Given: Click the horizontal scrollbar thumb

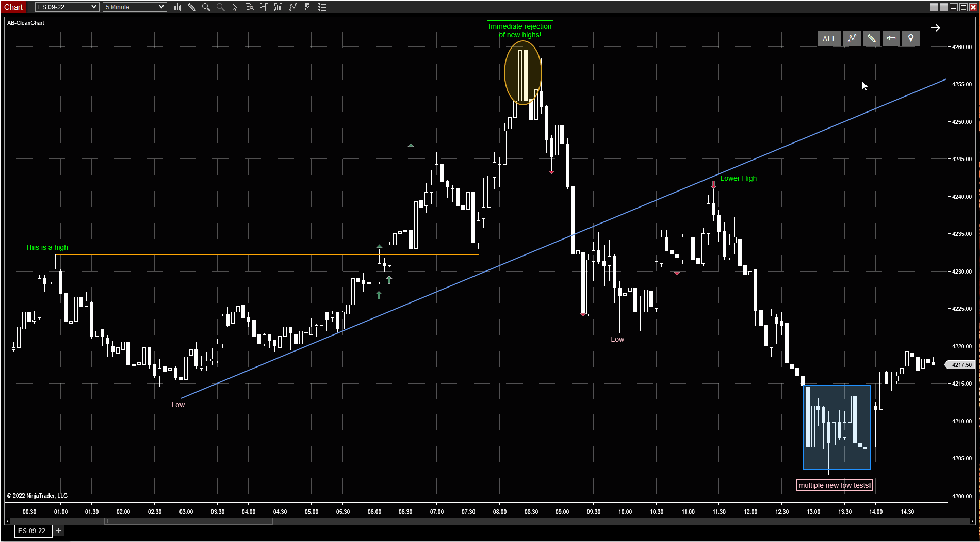Looking at the screenshot, I should click(x=188, y=521).
